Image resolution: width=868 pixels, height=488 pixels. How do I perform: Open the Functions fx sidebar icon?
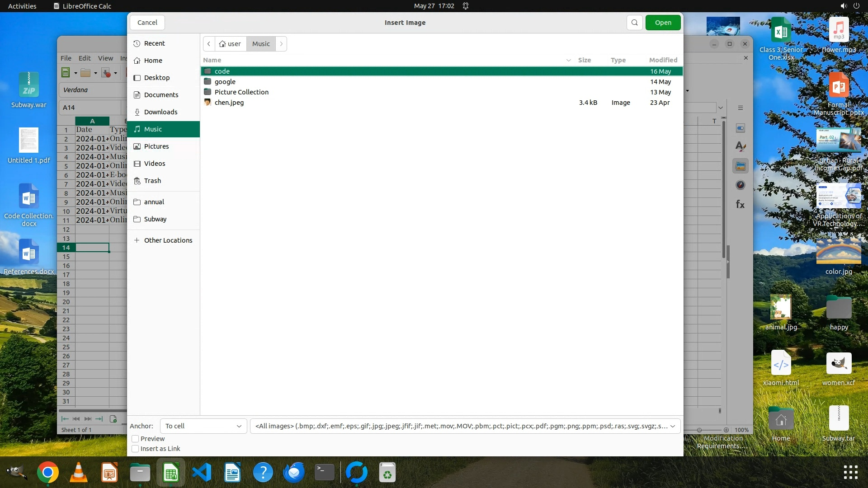(x=740, y=204)
